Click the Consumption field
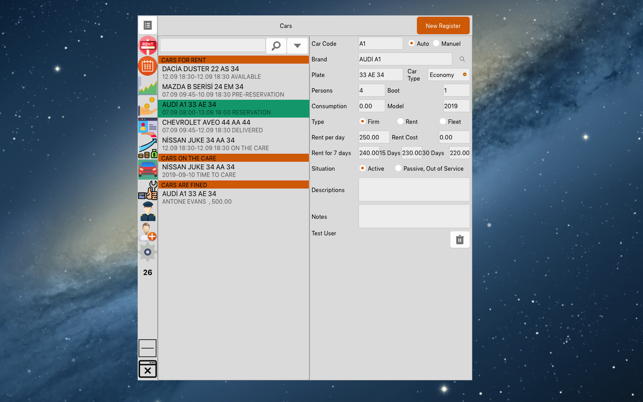 (x=372, y=106)
